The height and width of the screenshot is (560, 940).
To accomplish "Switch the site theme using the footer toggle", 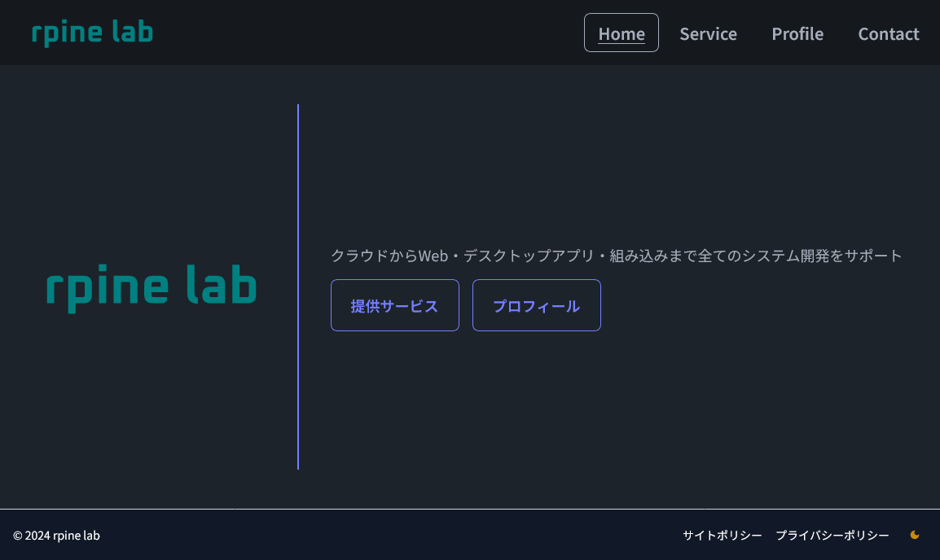I will [914, 535].
